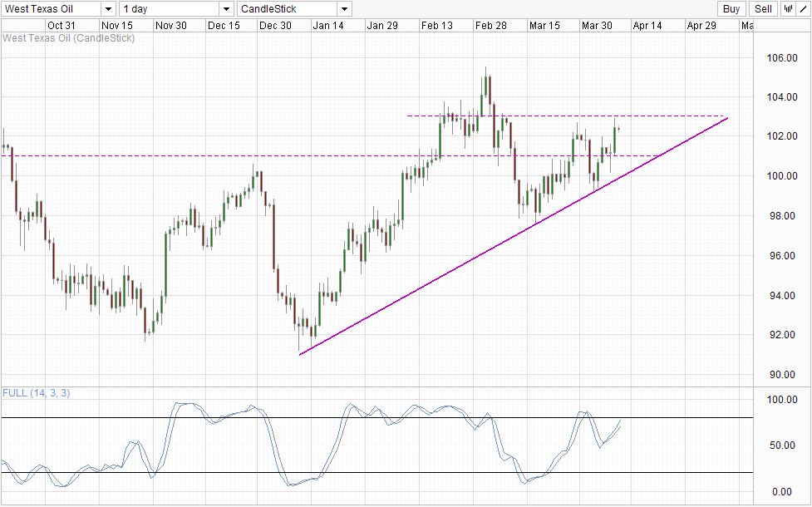Click the 92.00 price axis label
Screen dimensions: 812x507
pyautogui.click(x=784, y=335)
